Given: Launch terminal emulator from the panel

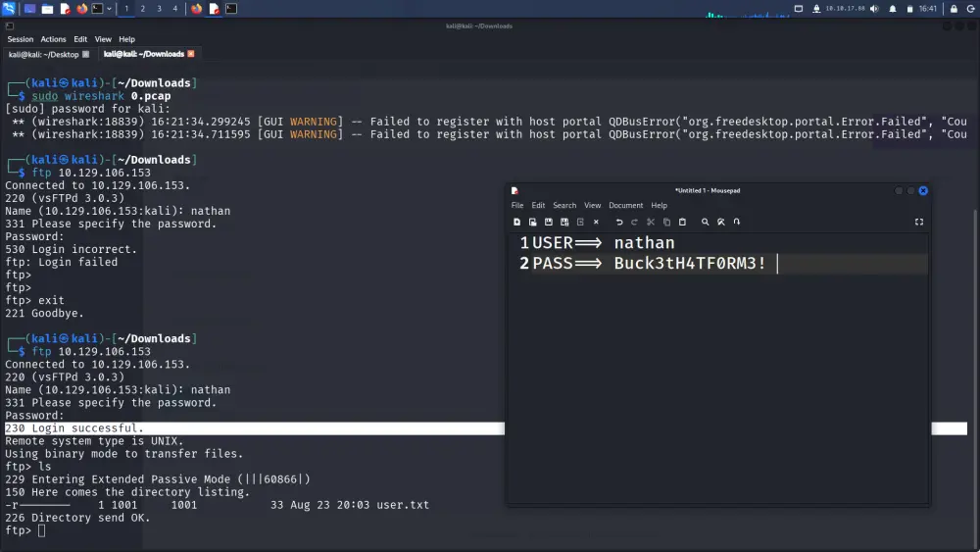Looking at the screenshot, I should [97, 9].
